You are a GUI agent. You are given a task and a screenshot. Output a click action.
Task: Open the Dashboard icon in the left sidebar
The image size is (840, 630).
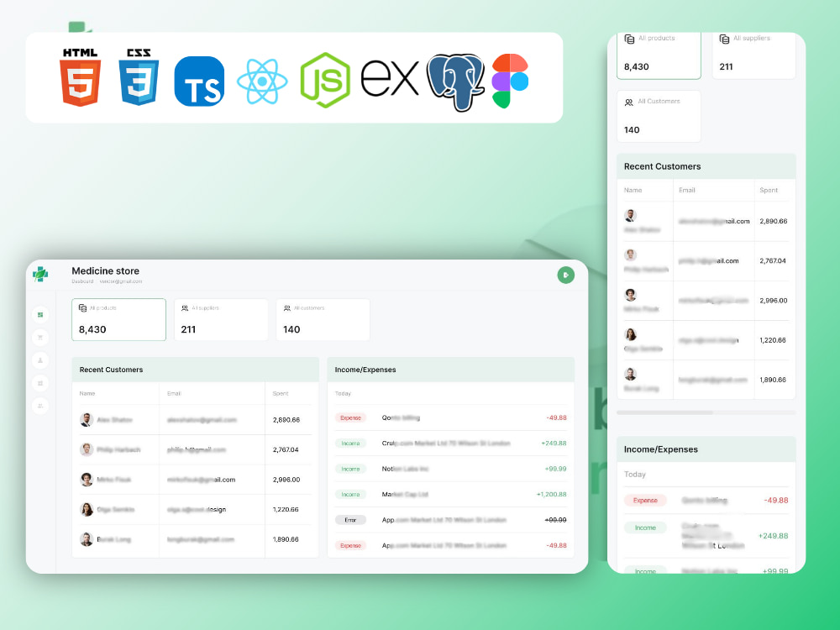[x=40, y=314]
